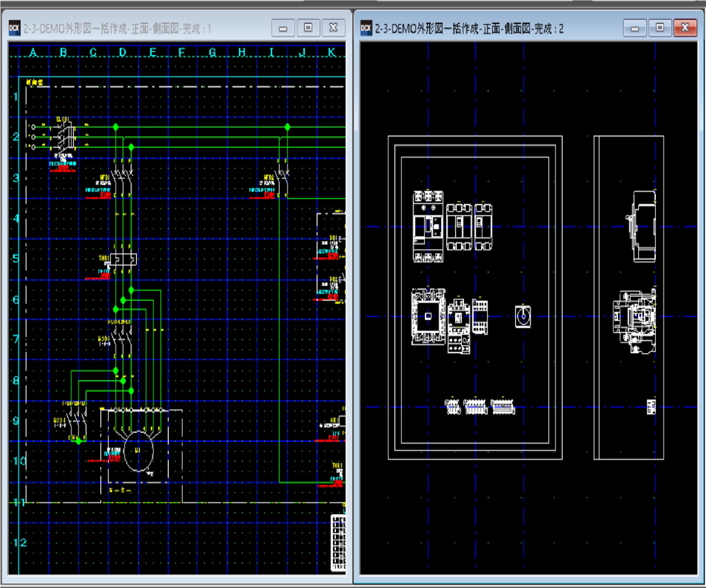The image size is (706, 588).
Task: Activate window 1 by its title text
Action: (117, 28)
